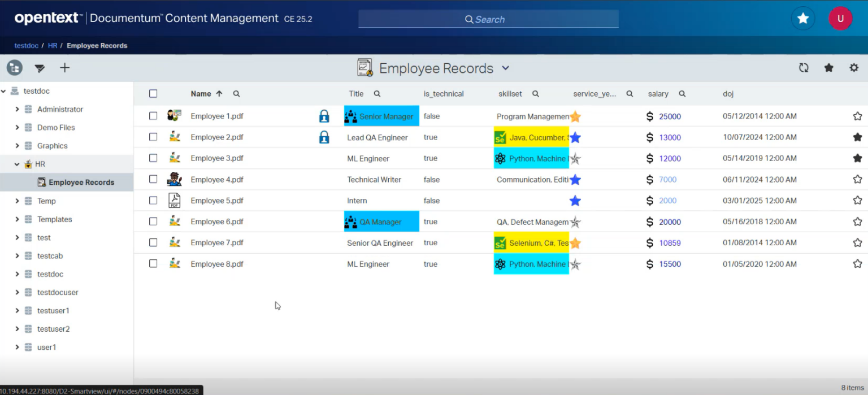The height and width of the screenshot is (395, 868).
Task: Click inside the Search field
Action: click(x=488, y=19)
